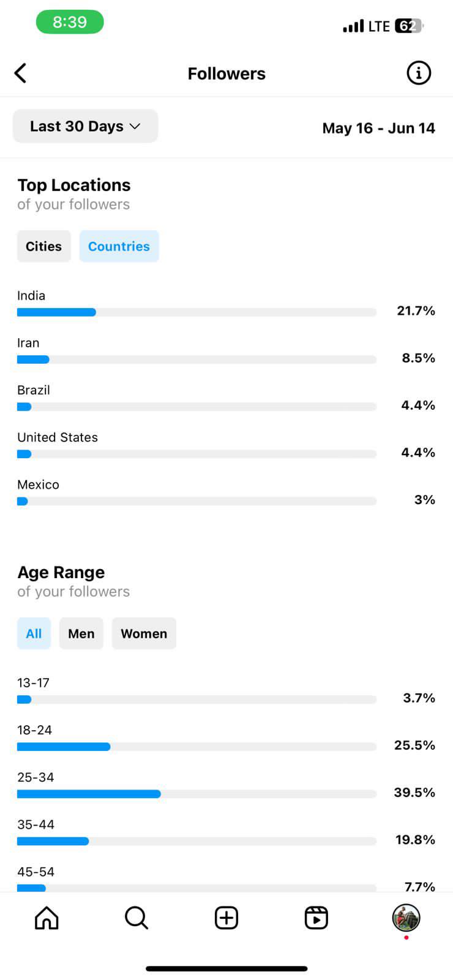Tap the India percentage bar

pos(197,312)
